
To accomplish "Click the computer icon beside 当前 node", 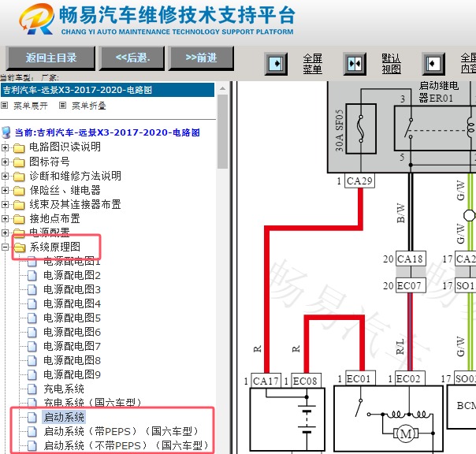I will click(6, 132).
